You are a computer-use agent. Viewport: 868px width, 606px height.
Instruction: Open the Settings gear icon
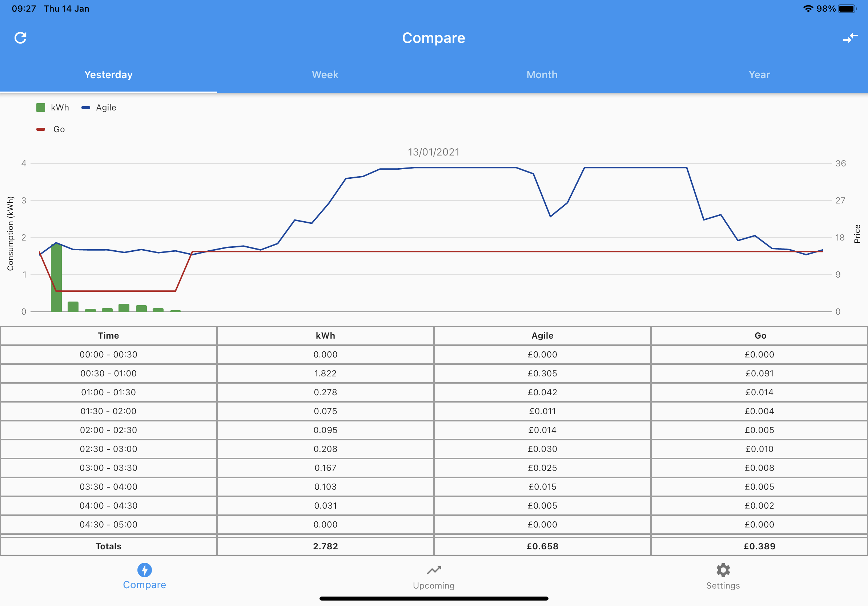pyautogui.click(x=723, y=570)
